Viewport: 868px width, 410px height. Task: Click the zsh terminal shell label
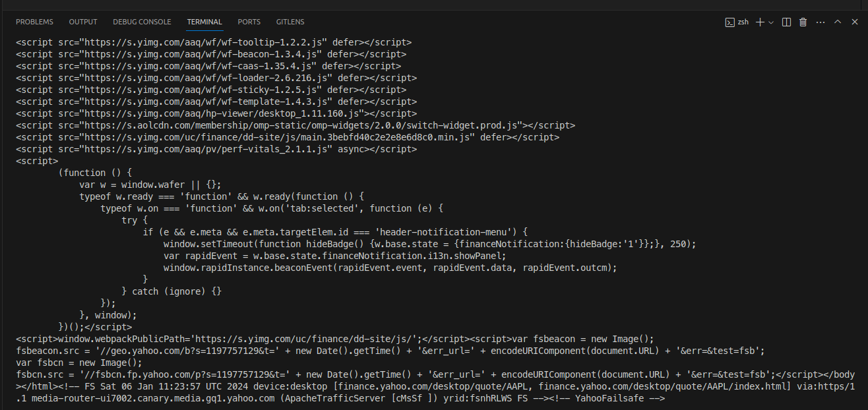tap(737, 22)
